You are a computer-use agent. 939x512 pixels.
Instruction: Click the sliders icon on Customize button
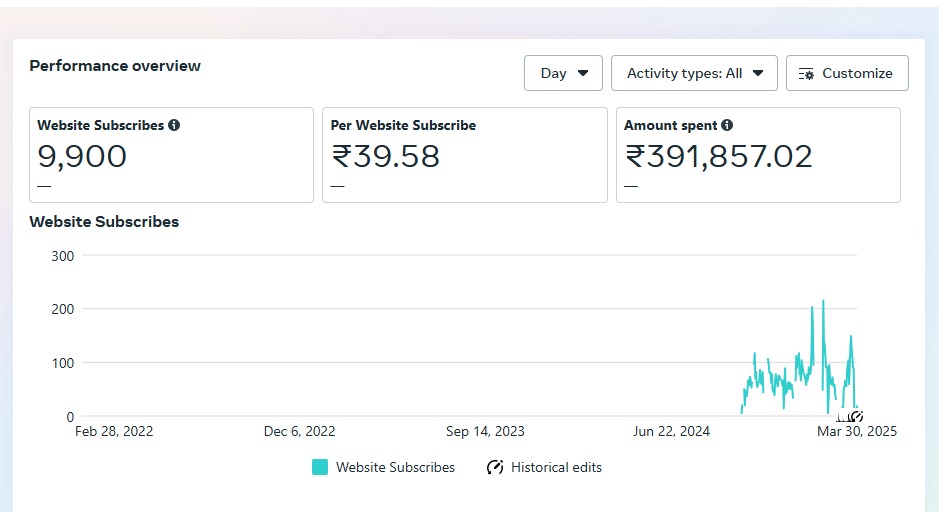(x=807, y=73)
